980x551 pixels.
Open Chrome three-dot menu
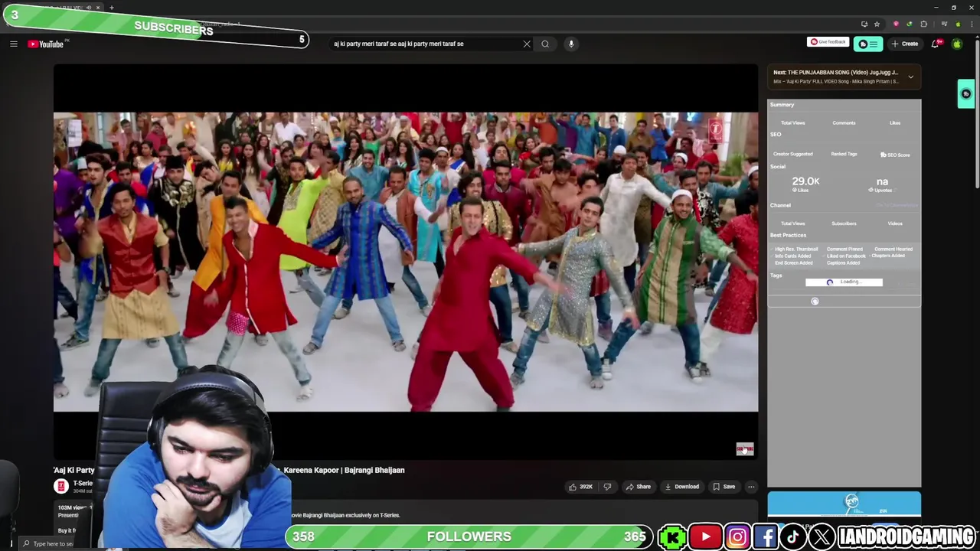point(972,24)
